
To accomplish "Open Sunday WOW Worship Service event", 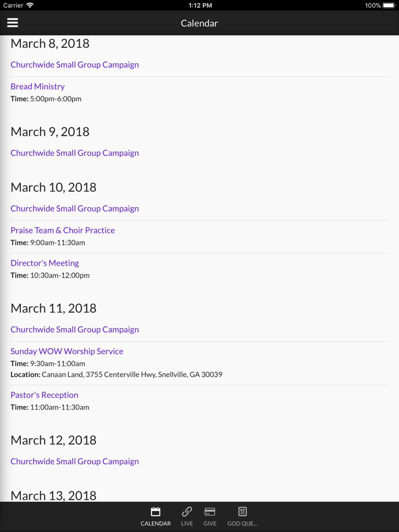I will [x=67, y=351].
